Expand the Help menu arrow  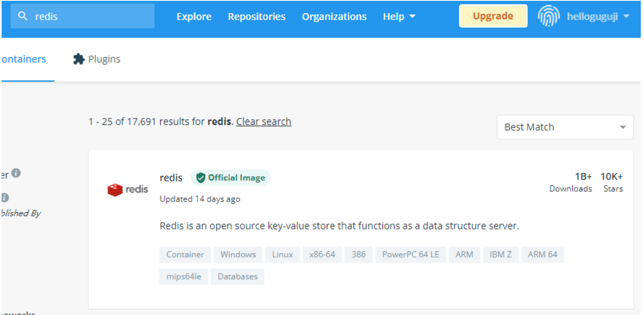412,17
